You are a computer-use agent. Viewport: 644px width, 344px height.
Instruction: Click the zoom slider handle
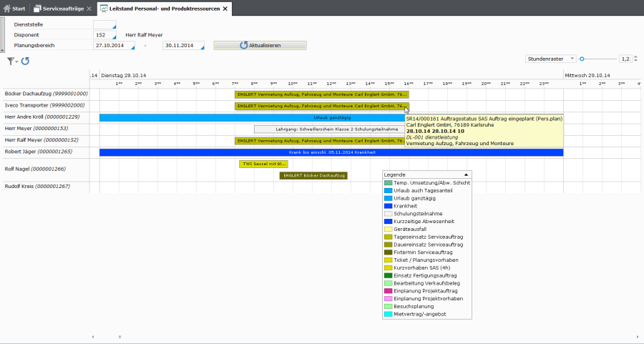point(582,59)
